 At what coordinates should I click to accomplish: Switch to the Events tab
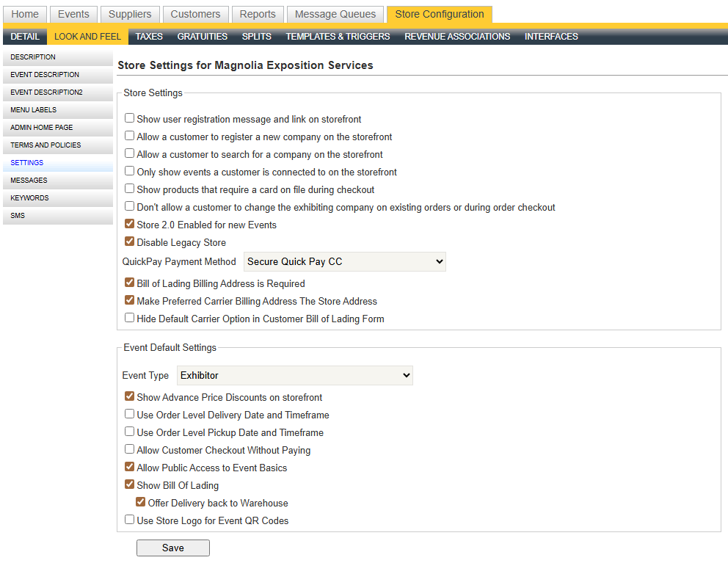click(73, 14)
